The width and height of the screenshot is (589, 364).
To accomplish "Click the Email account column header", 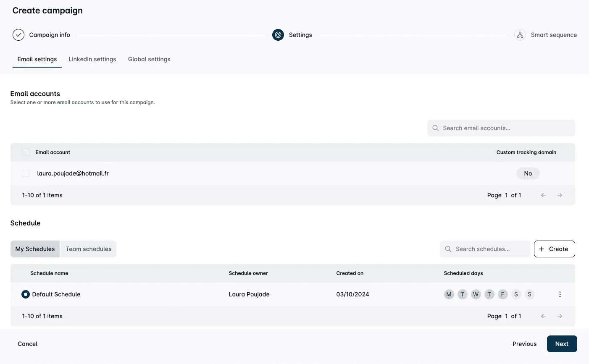I will pos(53,152).
